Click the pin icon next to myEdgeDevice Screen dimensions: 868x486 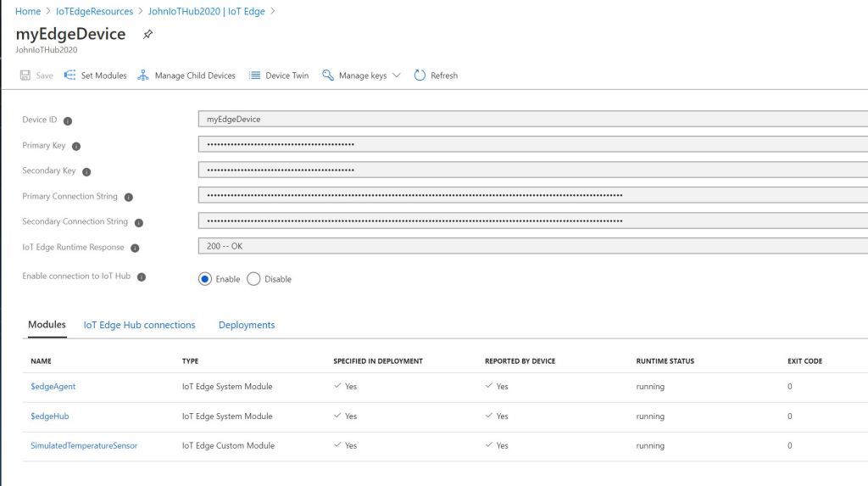pyautogui.click(x=148, y=35)
